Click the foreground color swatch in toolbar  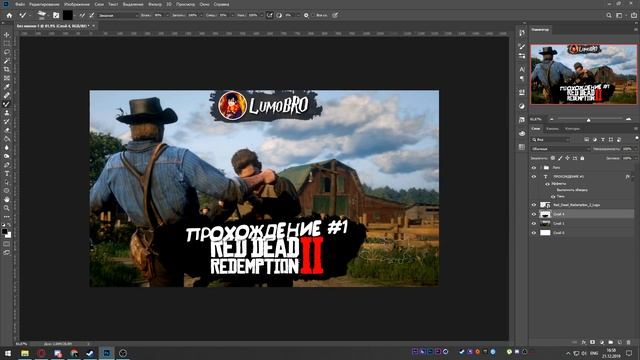click(x=4, y=231)
